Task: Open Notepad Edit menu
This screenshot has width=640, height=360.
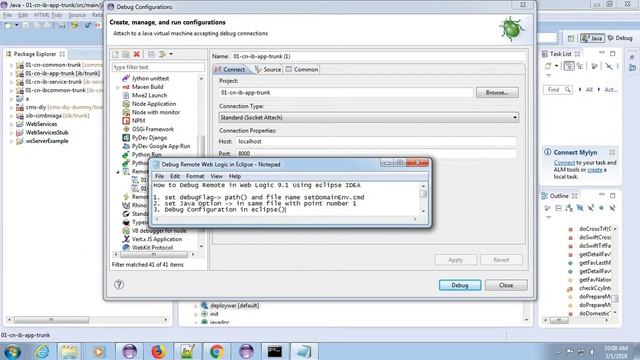Action: [x=175, y=176]
